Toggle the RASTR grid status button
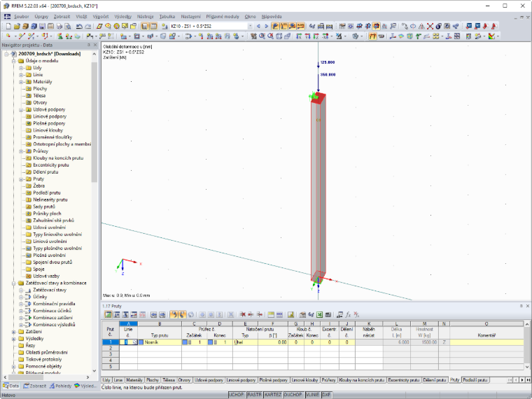Viewport: 532px width, 399px height. (x=255, y=395)
